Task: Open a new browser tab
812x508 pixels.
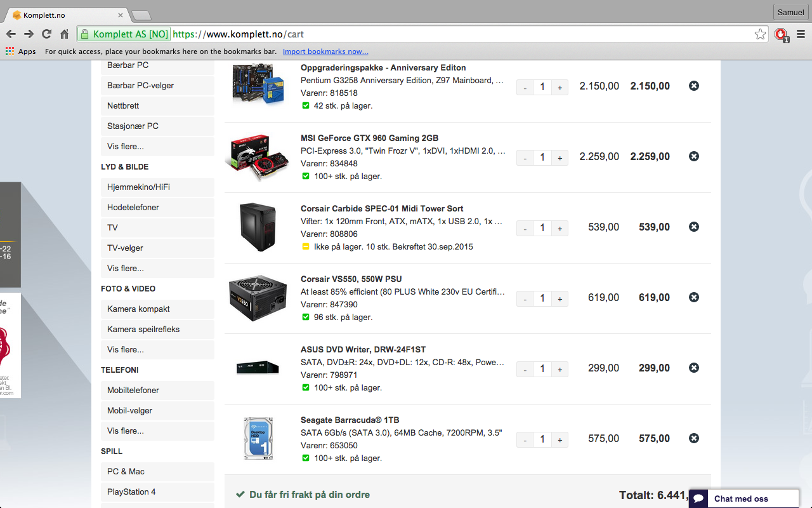Action: coord(141,15)
